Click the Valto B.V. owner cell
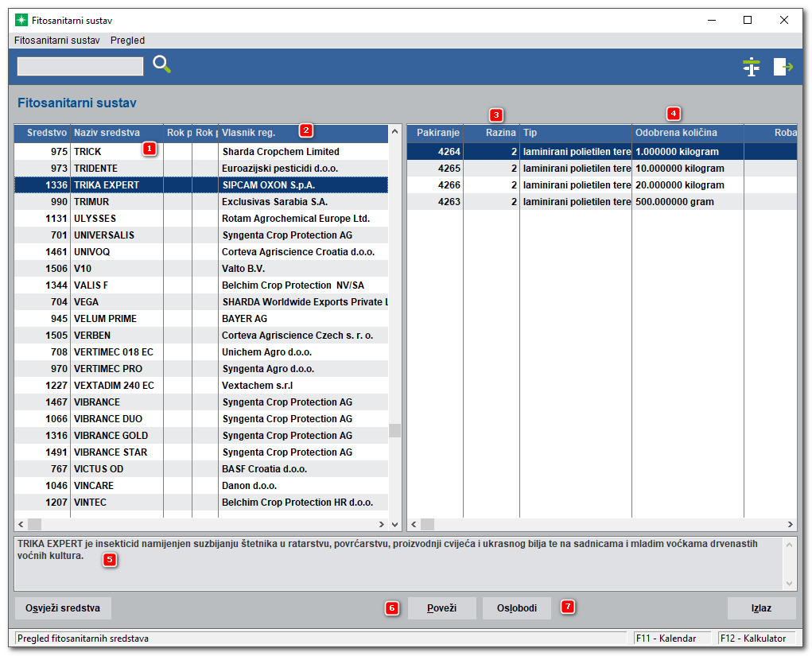Screen dimensions: 812x656 (x=304, y=269)
